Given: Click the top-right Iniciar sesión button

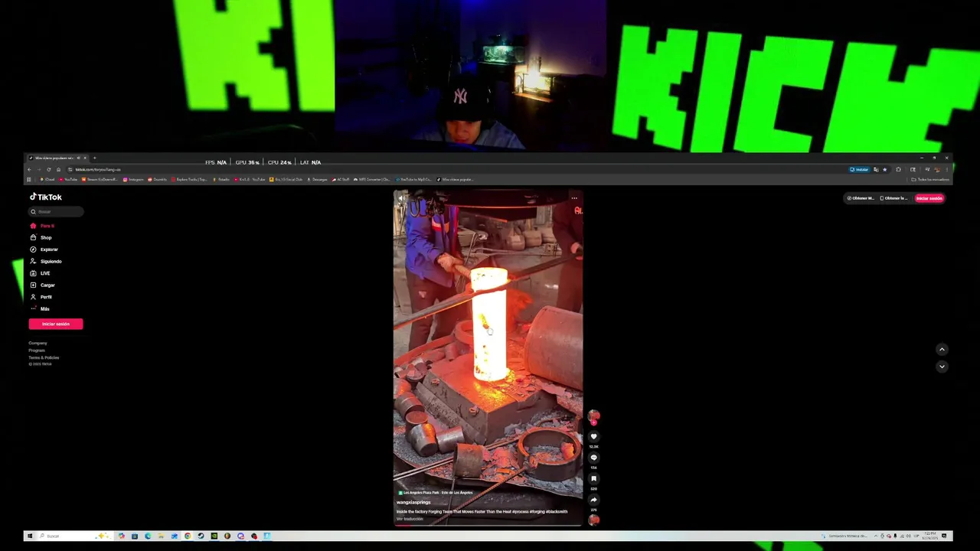Looking at the screenshot, I should tap(929, 198).
